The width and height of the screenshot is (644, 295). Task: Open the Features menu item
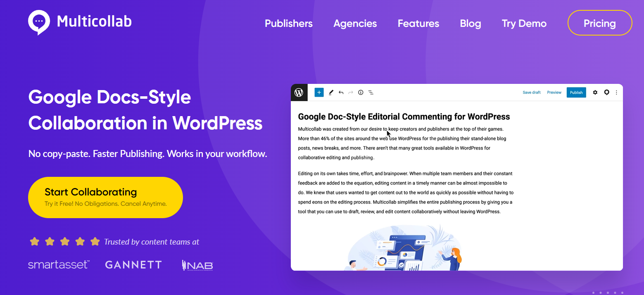[418, 24]
